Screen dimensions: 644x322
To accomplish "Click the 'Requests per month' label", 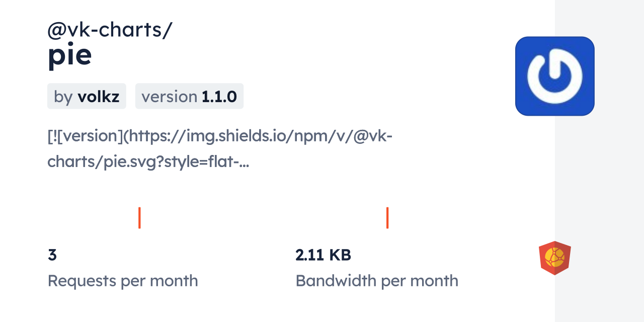I will click(123, 281).
